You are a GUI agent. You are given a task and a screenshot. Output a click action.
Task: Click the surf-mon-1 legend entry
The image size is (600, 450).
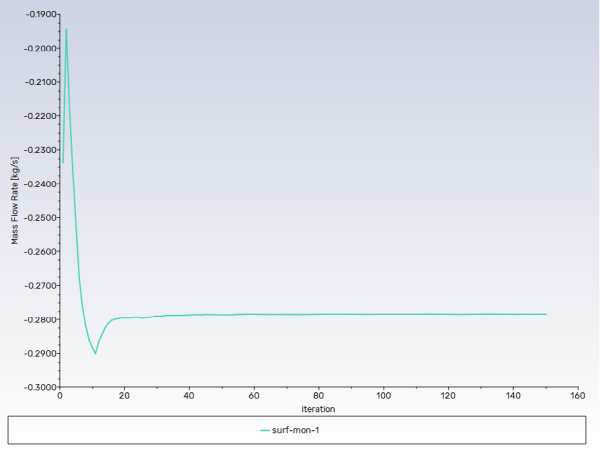coord(290,430)
